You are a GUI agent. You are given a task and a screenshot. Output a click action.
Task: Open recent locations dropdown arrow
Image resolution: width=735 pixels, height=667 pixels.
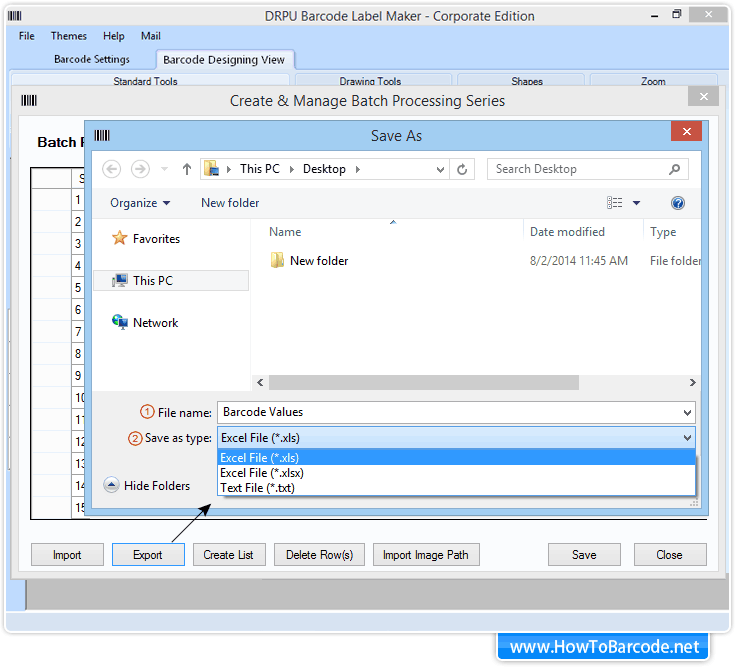(x=165, y=169)
